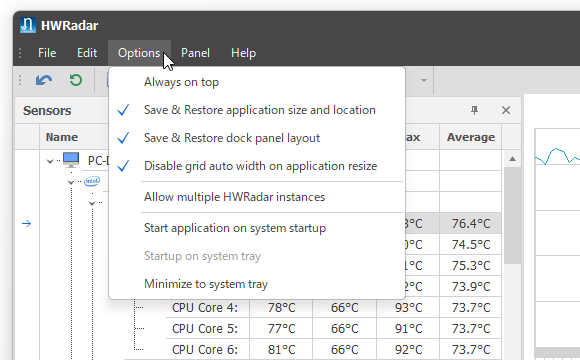This screenshot has width=580, height=360.
Task: Close the Options menu
Action: [x=139, y=53]
